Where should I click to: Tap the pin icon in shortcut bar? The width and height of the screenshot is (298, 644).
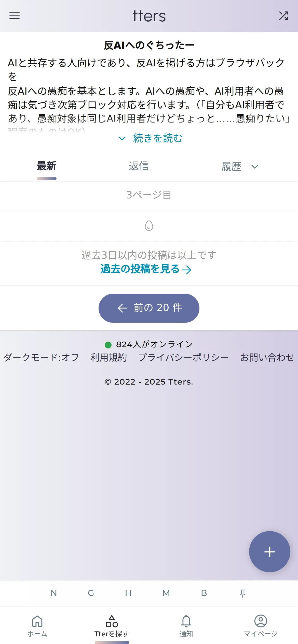click(x=242, y=593)
